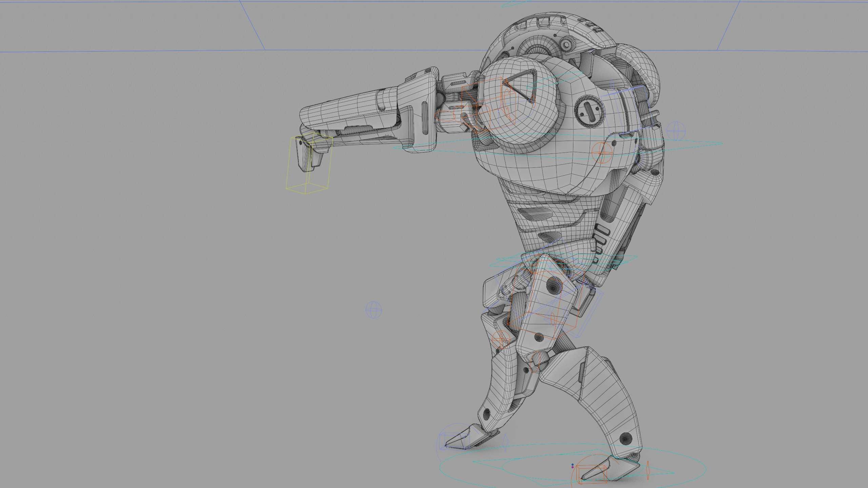The image size is (868, 488).
Task: Select the blue box controller on the rear foot toe
Action: [455, 442]
